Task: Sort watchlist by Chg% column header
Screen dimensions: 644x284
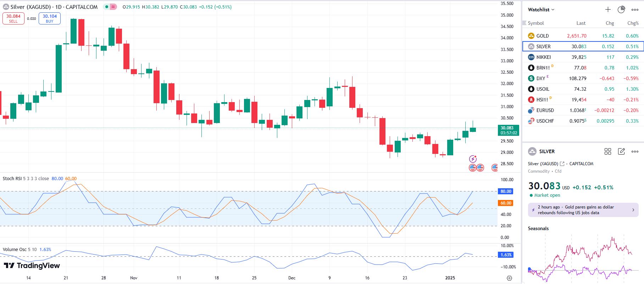Action: point(633,23)
